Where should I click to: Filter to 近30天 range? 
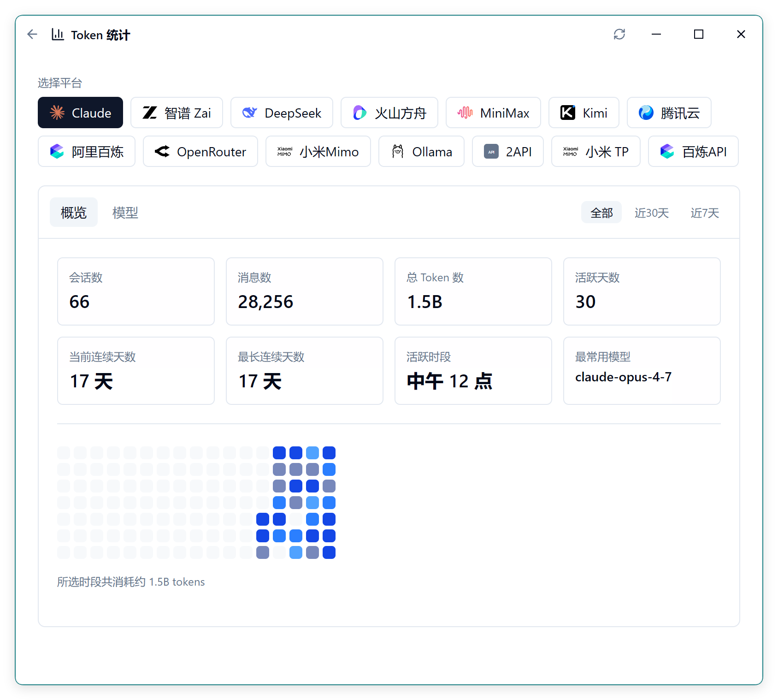click(652, 213)
